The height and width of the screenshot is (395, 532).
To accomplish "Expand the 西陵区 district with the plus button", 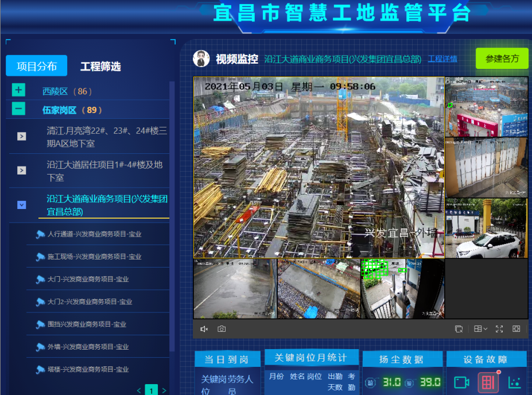I will 18,90.
